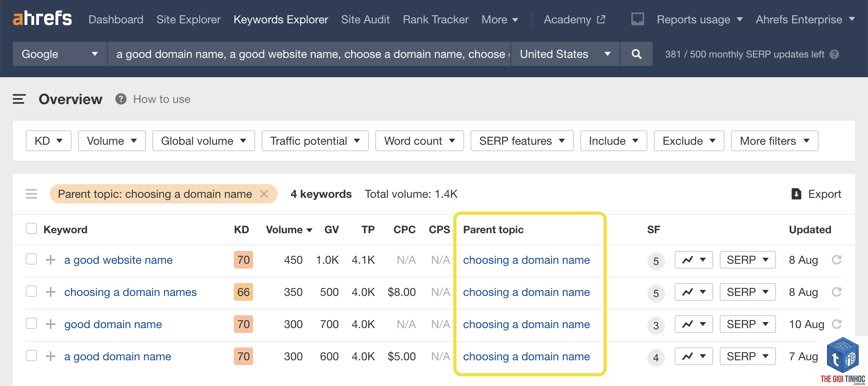868x386 pixels.
Task: Open trend chart for 'choosing a domain names'
Action: point(694,292)
